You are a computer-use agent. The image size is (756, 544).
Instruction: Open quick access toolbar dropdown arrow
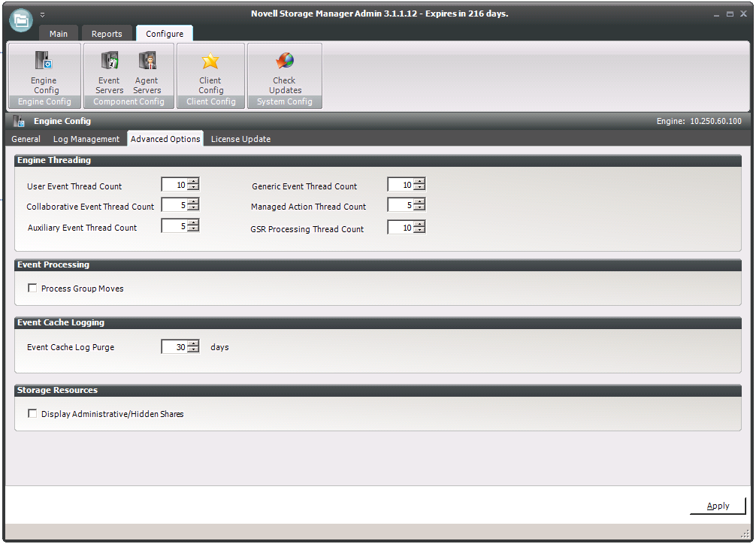42,14
